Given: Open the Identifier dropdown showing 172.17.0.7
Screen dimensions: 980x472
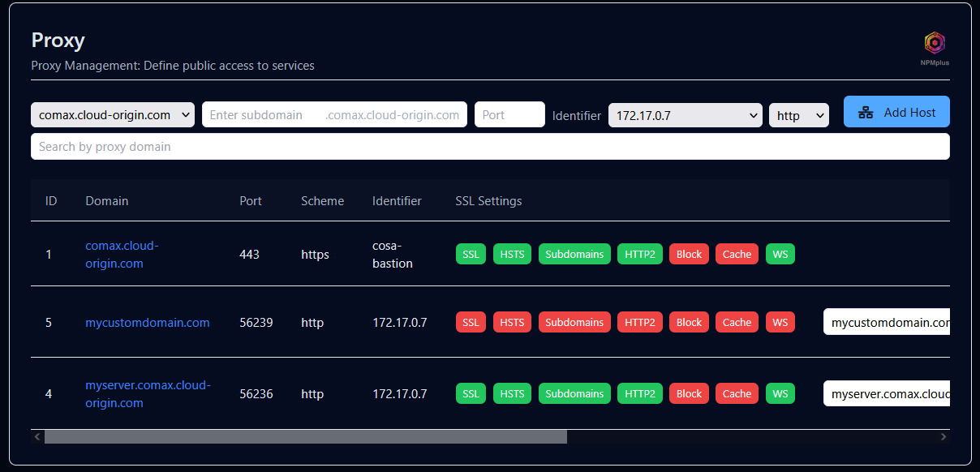Looking at the screenshot, I should [686, 115].
